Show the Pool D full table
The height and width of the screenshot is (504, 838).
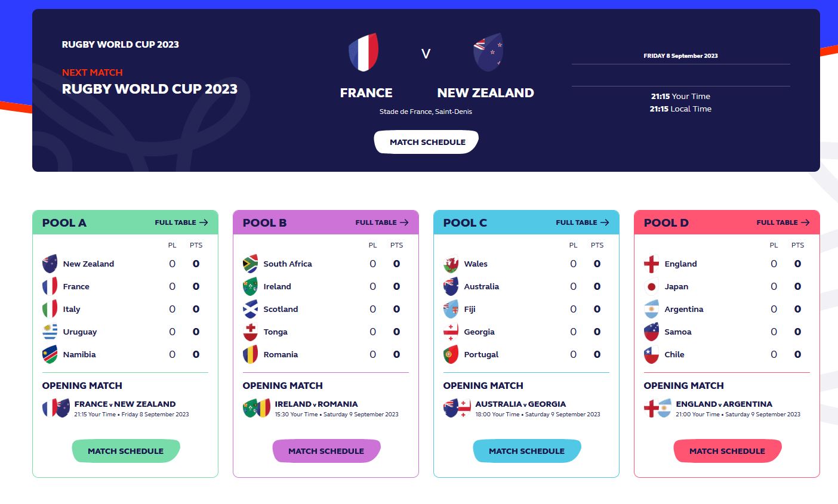coord(783,222)
